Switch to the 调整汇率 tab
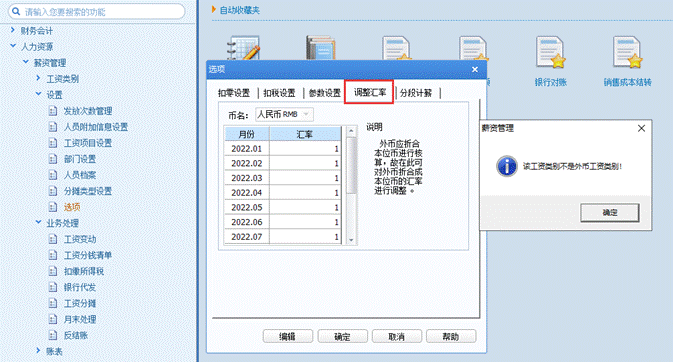 [x=370, y=92]
